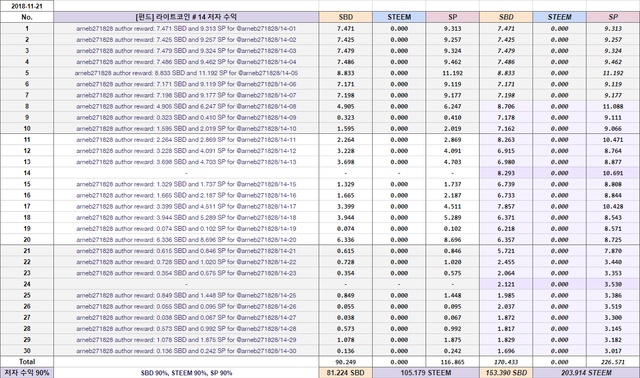640x378 pixels.
Task: Select the SP value 6.247
Action: pos(453,106)
